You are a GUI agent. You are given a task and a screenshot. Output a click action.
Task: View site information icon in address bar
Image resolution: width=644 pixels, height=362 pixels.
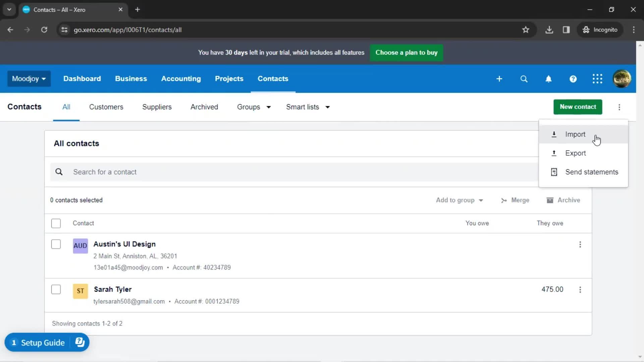pos(64,30)
